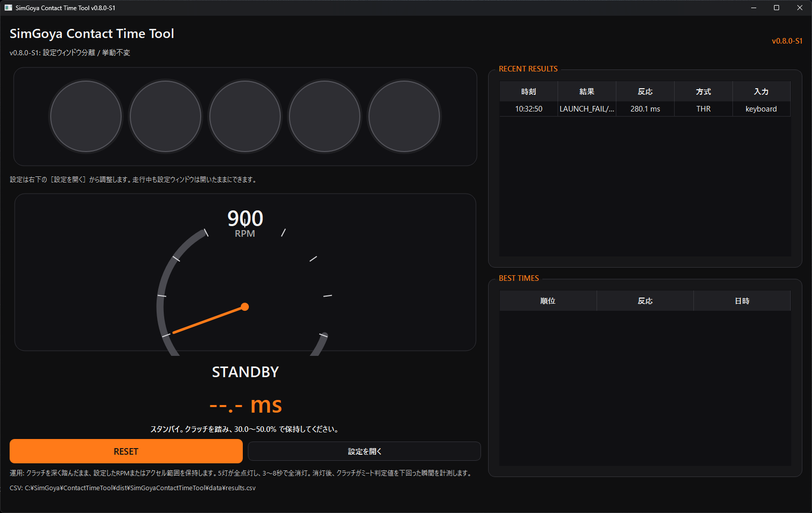Click the CSV results.csv path text
Viewport: 812px width, 513px height.
(x=133, y=488)
